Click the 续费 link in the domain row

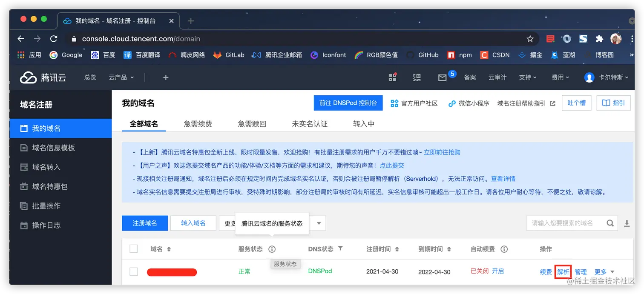click(x=546, y=272)
